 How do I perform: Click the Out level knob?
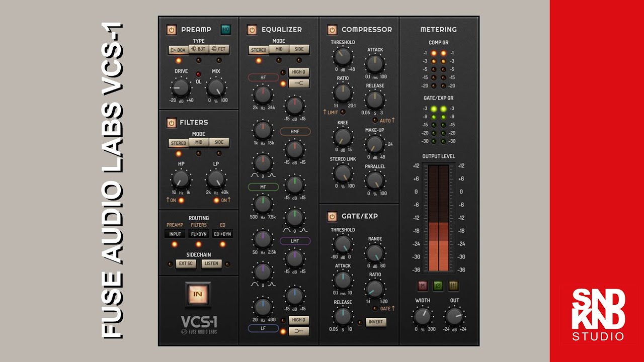(454, 316)
